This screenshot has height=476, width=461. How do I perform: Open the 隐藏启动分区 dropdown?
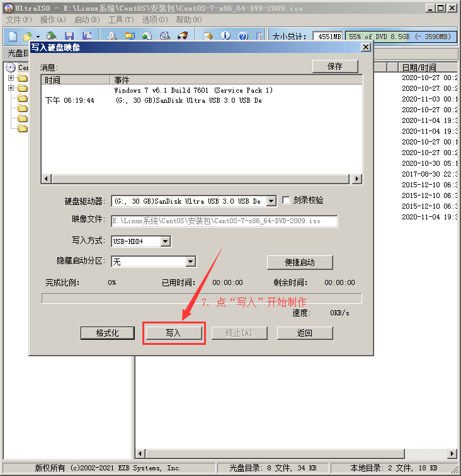191,262
